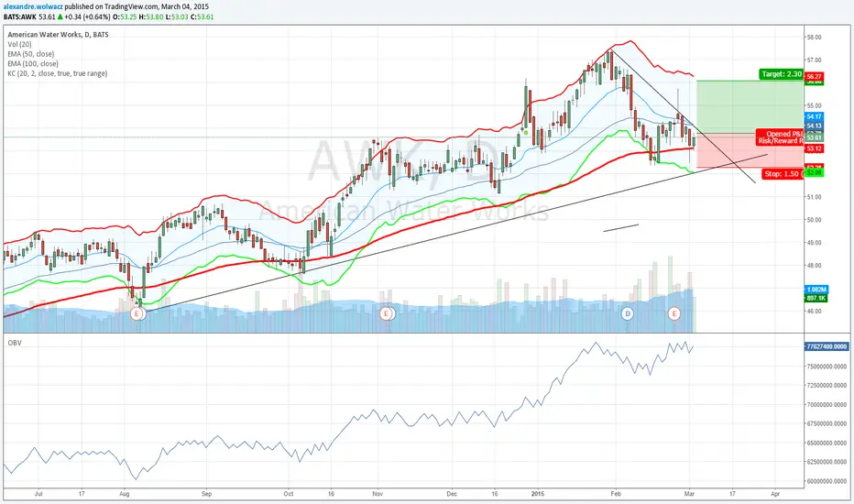854x504 pixels.
Task: Click the 77627400.0000 OBV value tag
Action: tap(827, 346)
